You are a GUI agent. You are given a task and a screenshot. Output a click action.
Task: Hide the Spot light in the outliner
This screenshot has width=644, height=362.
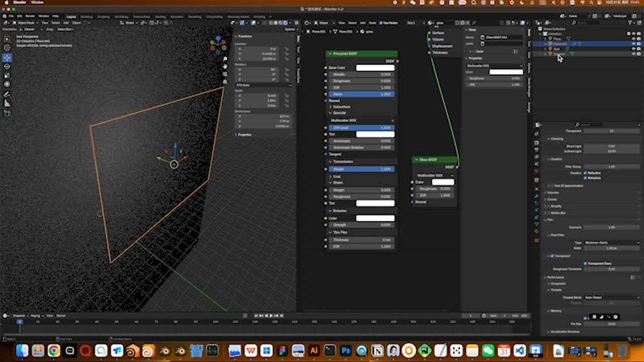(x=633, y=49)
